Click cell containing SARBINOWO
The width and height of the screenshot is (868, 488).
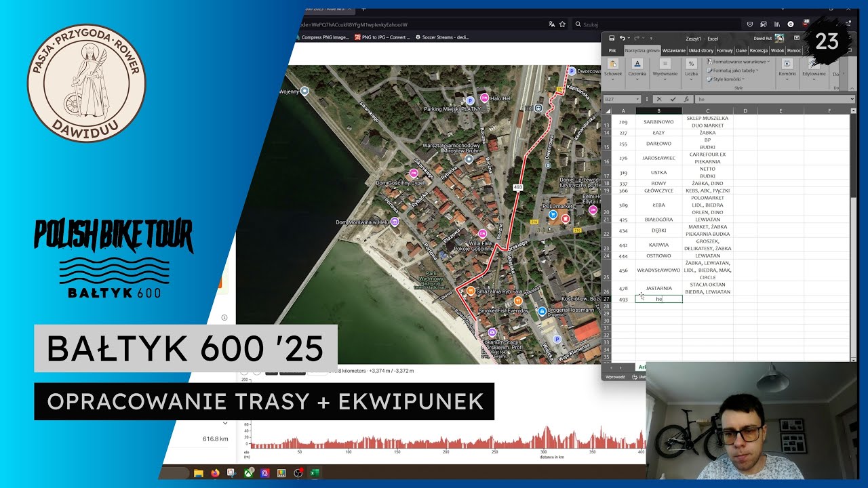point(658,122)
